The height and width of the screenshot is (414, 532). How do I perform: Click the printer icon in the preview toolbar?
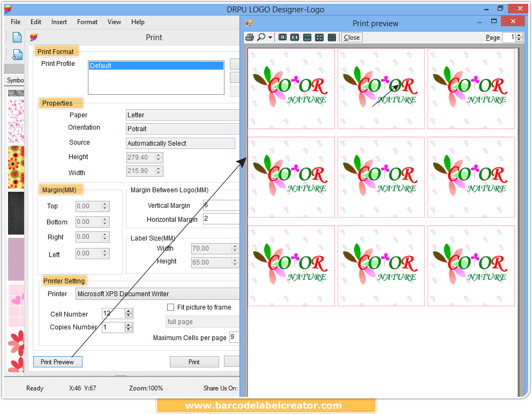point(250,37)
